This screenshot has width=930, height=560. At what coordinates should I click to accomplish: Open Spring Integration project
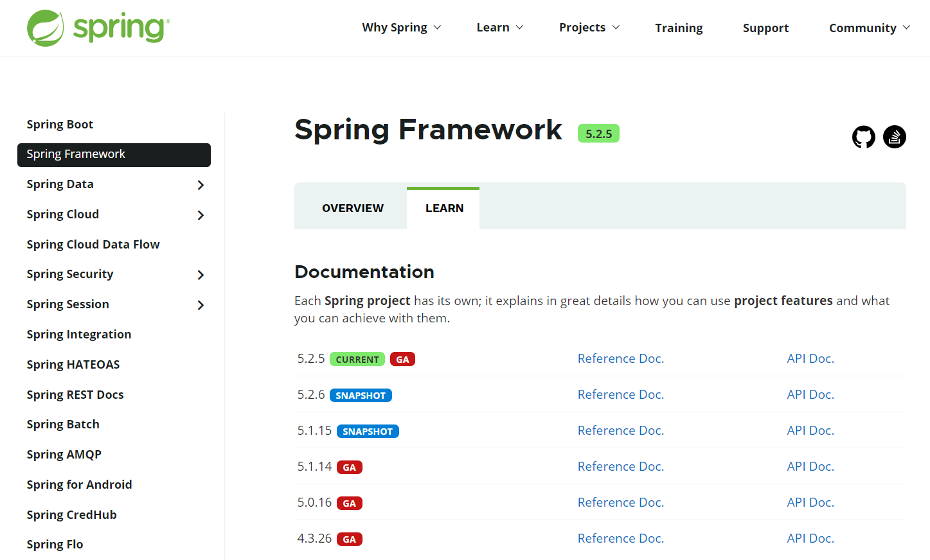click(x=79, y=335)
